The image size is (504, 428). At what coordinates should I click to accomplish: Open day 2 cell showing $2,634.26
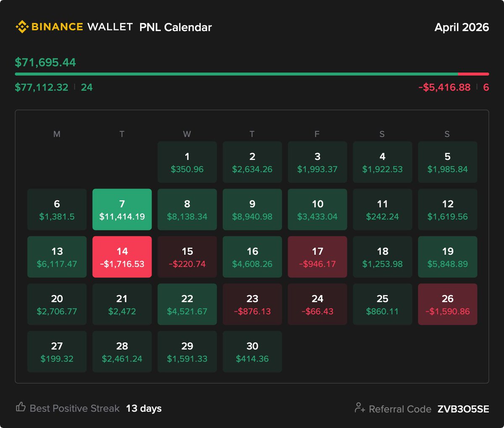tap(252, 162)
